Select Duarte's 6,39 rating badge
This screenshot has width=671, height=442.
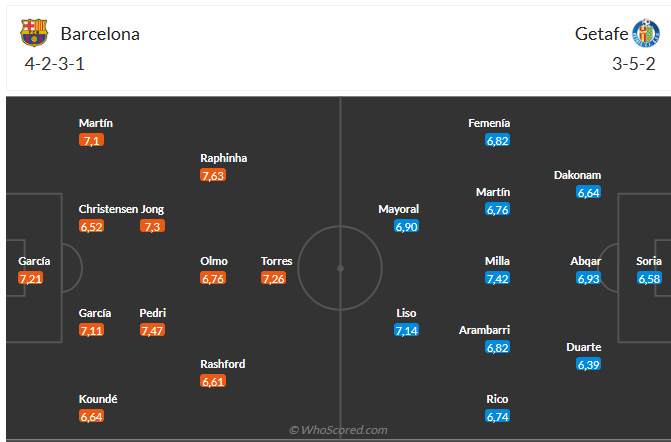pyautogui.click(x=588, y=365)
